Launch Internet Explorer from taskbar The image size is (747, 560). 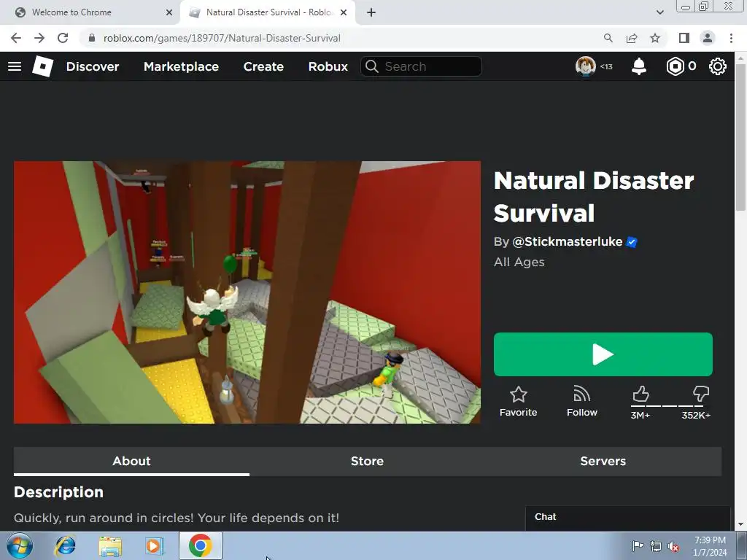pyautogui.click(x=65, y=545)
